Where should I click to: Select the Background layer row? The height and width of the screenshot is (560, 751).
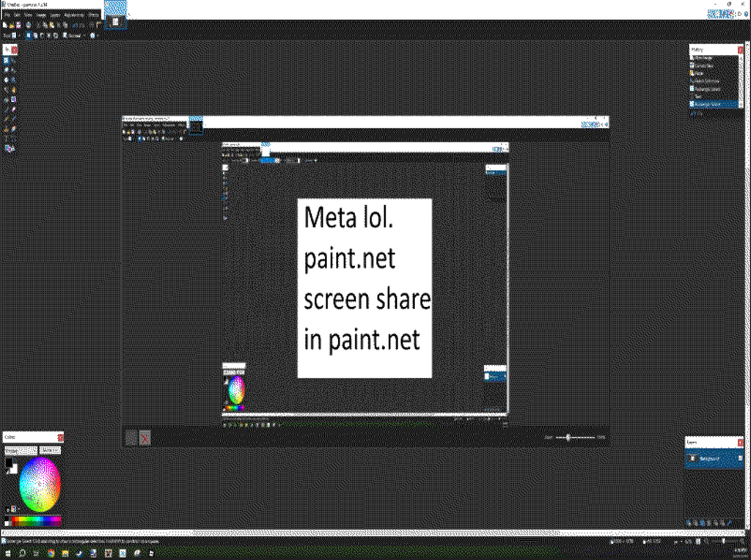(714, 458)
